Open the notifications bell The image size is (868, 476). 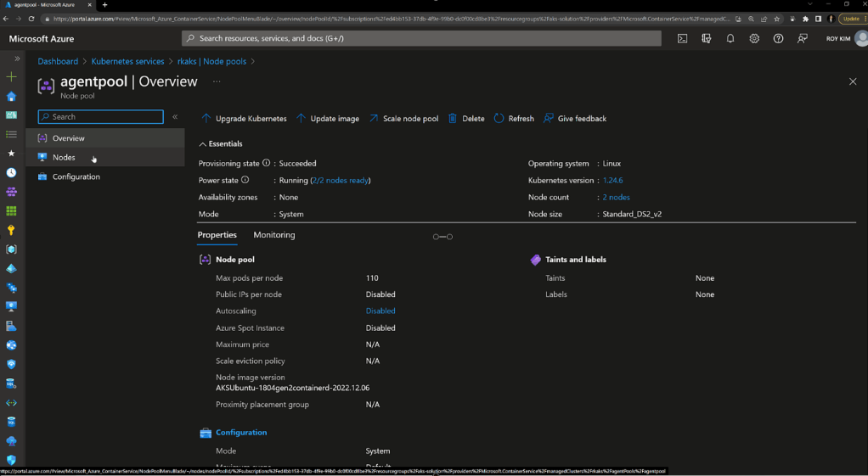(730, 38)
